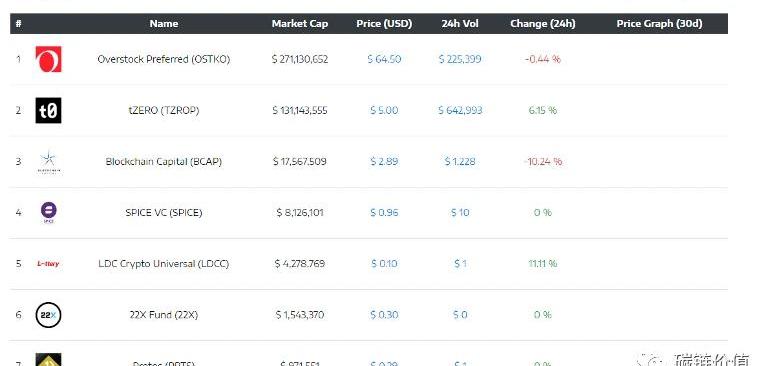The width and height of the screenshot is (774, 366).
Task: Open the SPICE VC (SPICE) entry
Action: (x=164, y=212)
